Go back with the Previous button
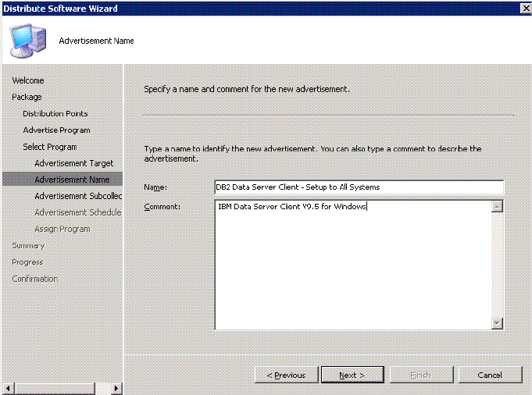 pyautogui.click(x=287, y=375)
